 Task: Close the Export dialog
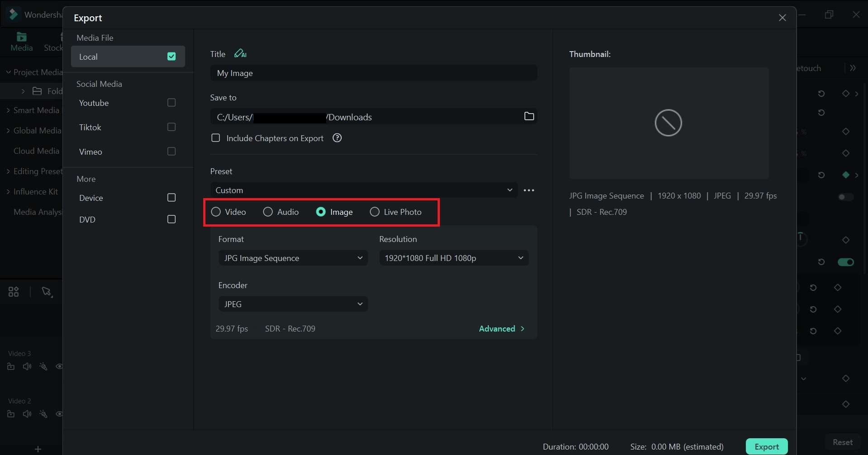[x=782, y=18]
